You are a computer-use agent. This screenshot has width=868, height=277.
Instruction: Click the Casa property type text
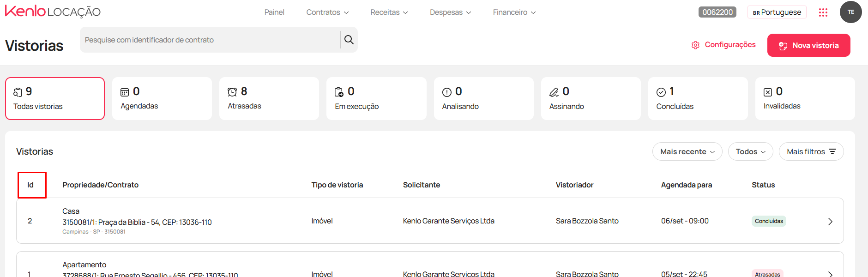pyautogui.click(x=71, y=211)
